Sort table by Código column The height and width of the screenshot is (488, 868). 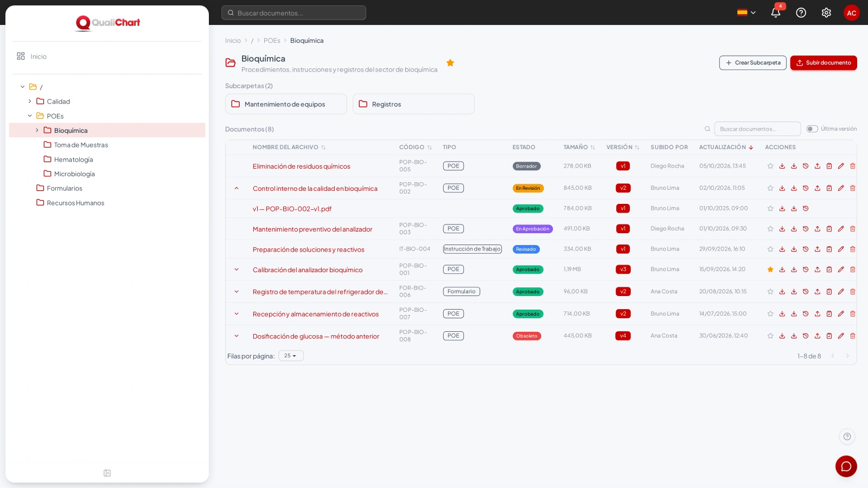coord(416,147)
